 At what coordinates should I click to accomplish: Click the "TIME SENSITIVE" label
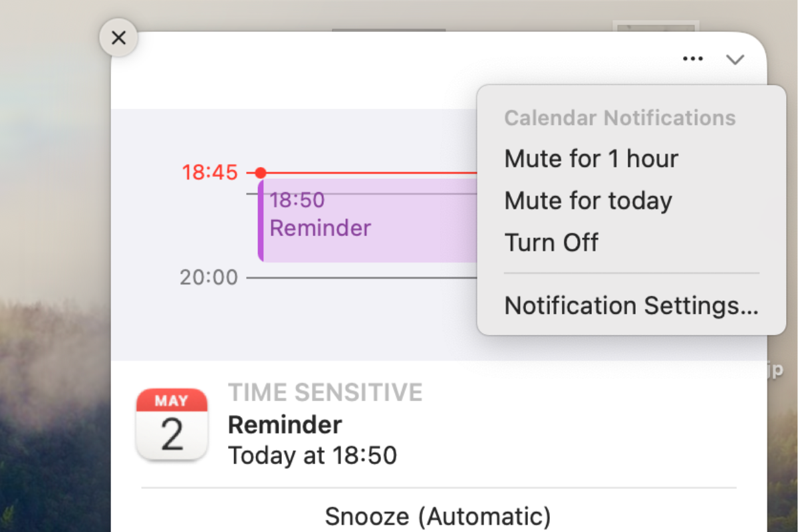coord(325,392)
